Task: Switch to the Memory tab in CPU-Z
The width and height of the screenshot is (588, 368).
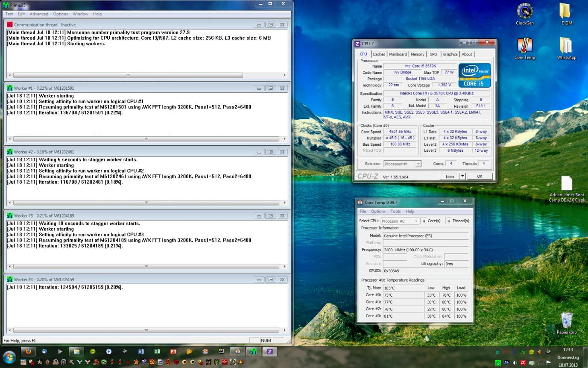Action: 417,54
